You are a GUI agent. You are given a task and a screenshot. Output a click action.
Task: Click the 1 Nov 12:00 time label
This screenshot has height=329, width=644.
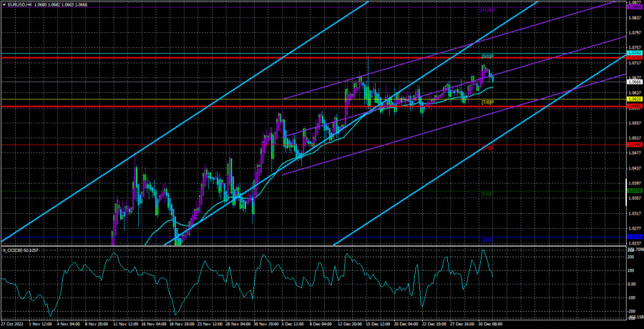click(39, 325)
